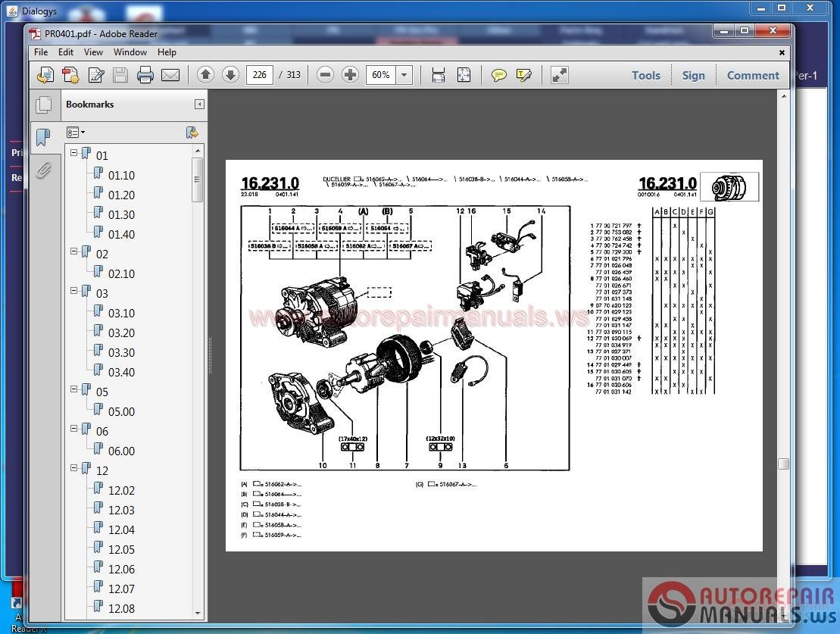
Task: Click the Convert file to PDF icon
Action: pos(70,75)
